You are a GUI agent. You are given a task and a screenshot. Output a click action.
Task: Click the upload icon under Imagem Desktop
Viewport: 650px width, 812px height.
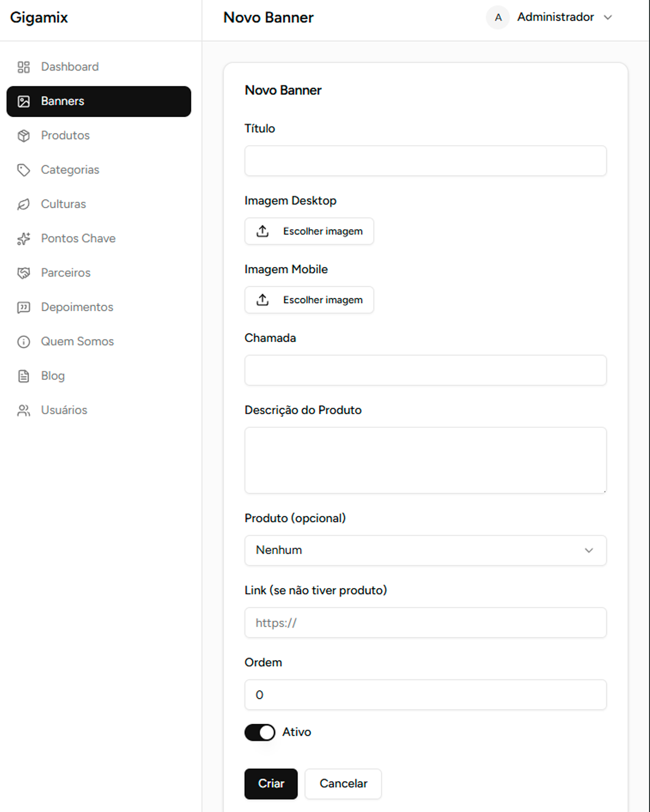pos(263,231)
